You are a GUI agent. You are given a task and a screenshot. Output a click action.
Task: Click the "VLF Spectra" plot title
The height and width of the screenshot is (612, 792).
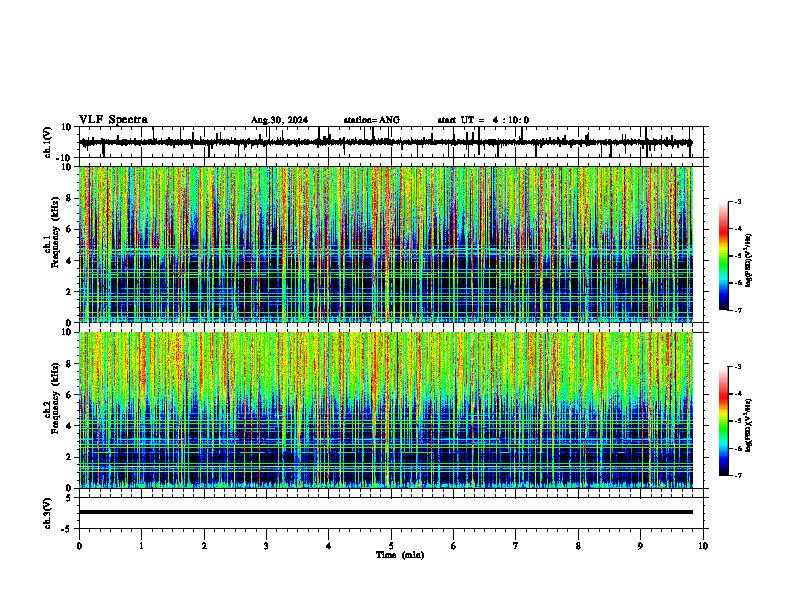113,120
